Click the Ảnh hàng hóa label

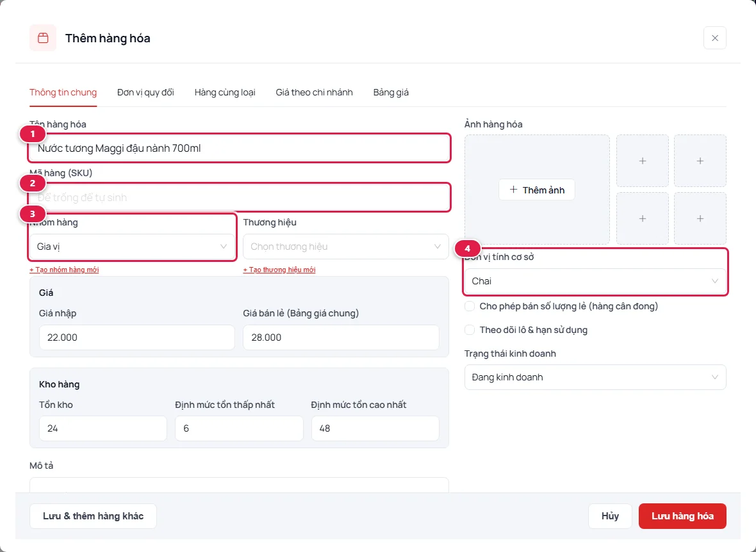pos(493,124)
